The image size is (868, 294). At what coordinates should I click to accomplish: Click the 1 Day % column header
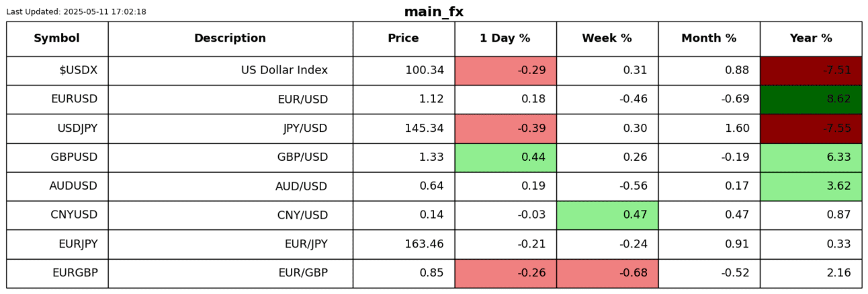click(x=505, y=38)
